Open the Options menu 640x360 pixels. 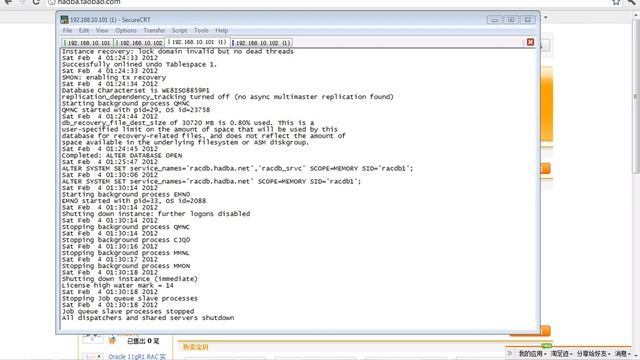point(126,31)
